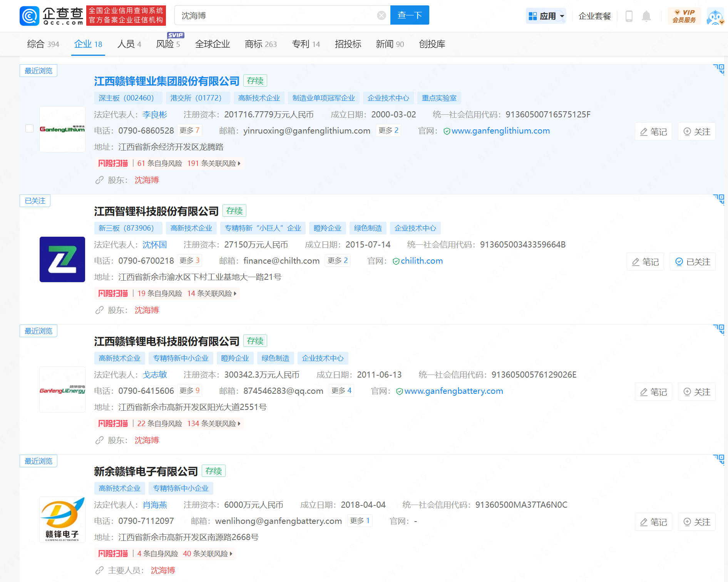The image size is (728, 582).
Task: Open 江西赣锋锂业集团股份有限公司 title
Action: pos(167,81)
